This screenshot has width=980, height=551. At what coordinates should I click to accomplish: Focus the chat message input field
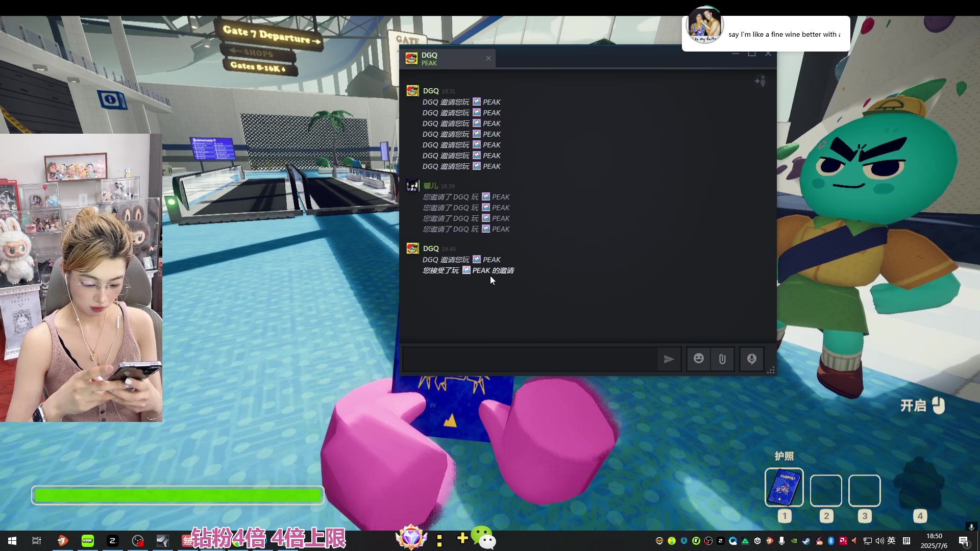click(529, 359)
